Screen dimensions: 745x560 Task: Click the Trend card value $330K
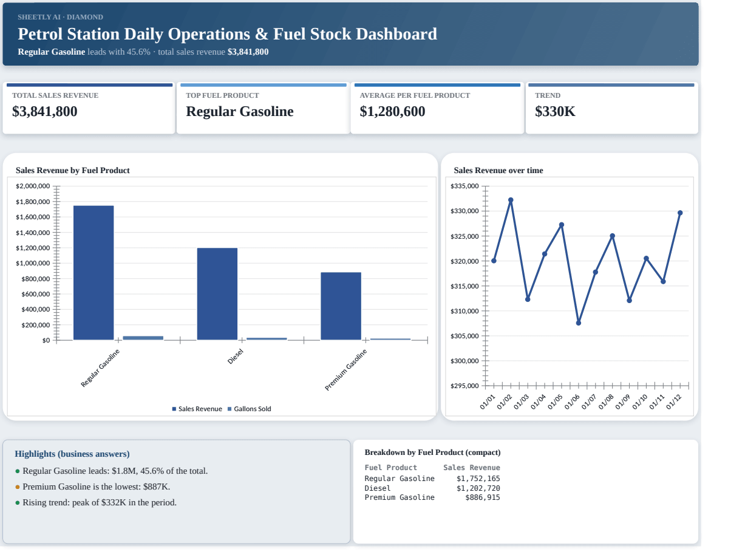[x=555, y=112]
